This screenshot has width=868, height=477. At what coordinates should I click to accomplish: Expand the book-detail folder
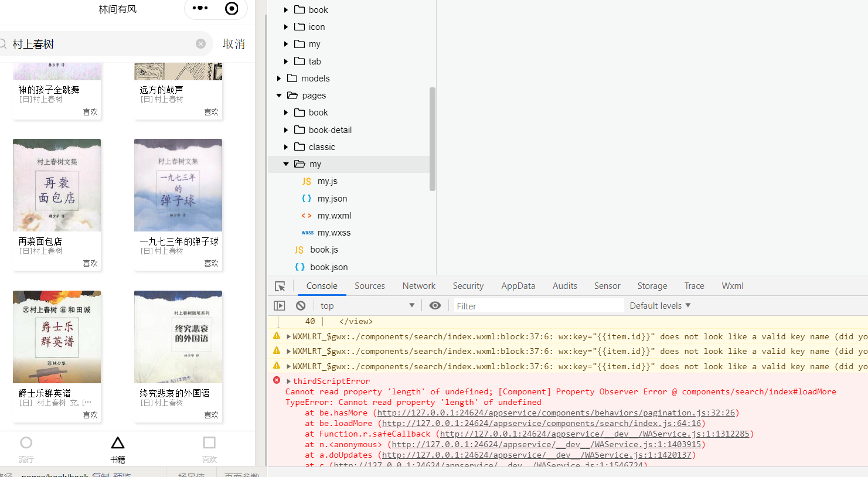(285, 130)
